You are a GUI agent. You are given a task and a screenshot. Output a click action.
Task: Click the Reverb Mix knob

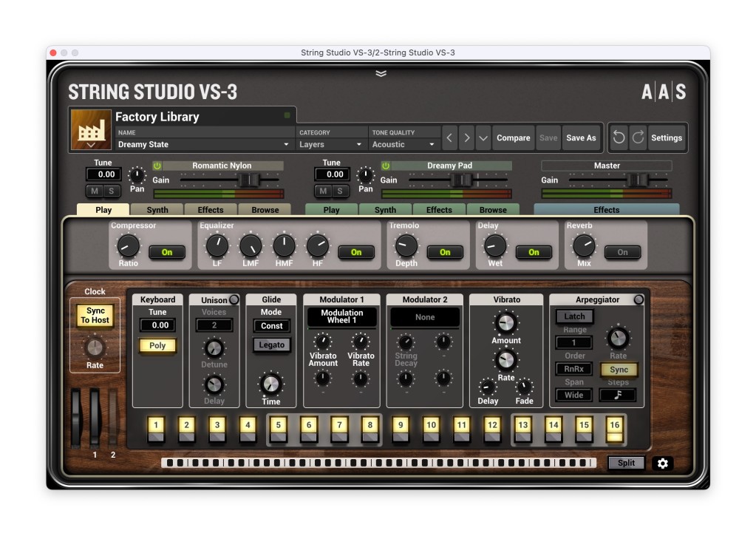[x=584, y=246]
